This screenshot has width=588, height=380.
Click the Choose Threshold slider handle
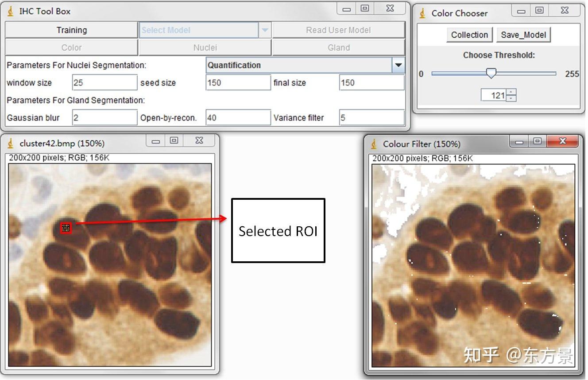[x=491, y=73]
